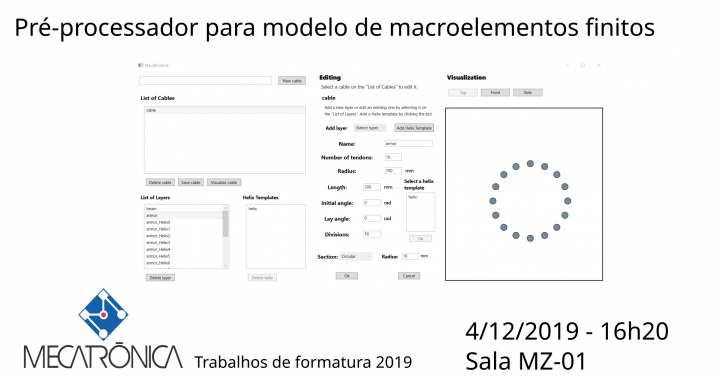Open the Add layer type dropdown
This screenshot has height=380, width=720.
370,128
